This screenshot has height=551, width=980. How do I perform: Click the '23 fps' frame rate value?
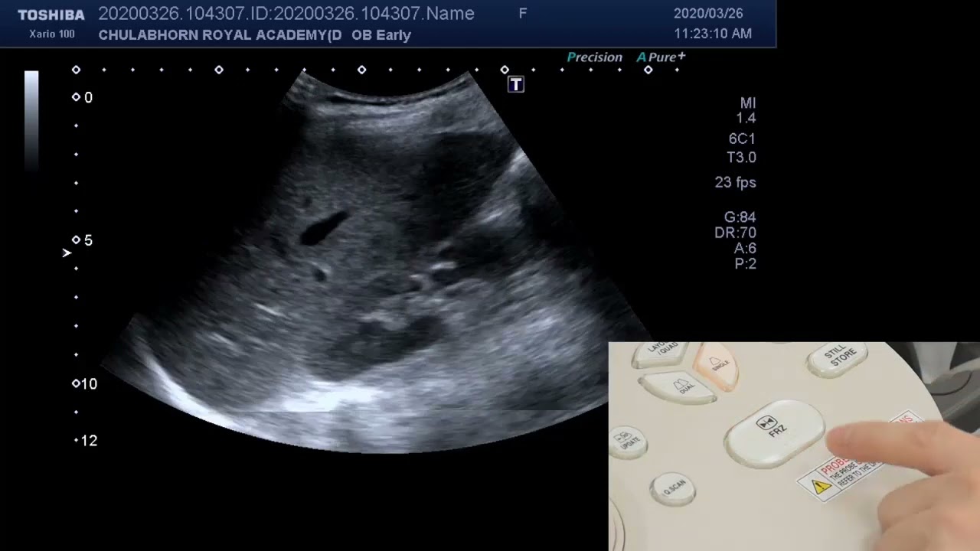click(735, 182)
